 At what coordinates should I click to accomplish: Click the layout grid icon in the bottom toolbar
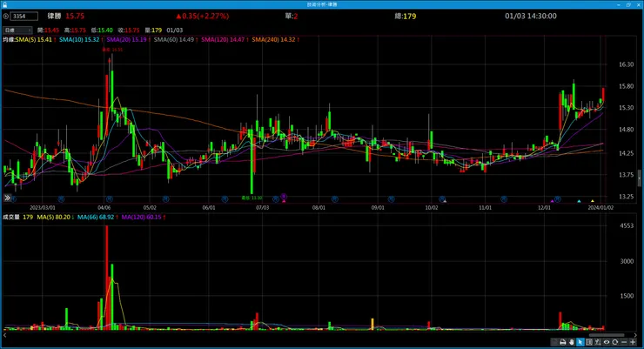(589, 342)
